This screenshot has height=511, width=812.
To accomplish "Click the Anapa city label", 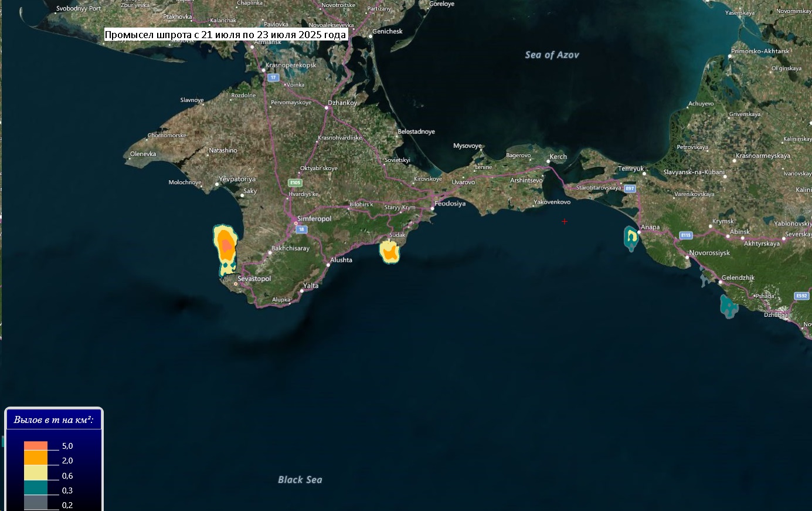I will click(650, 227).
